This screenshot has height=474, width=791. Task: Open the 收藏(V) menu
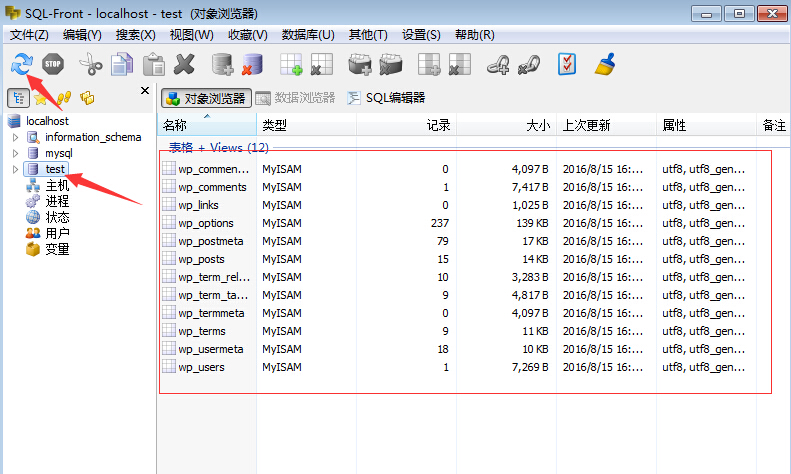pyautogui.click(x=248, y=35)
